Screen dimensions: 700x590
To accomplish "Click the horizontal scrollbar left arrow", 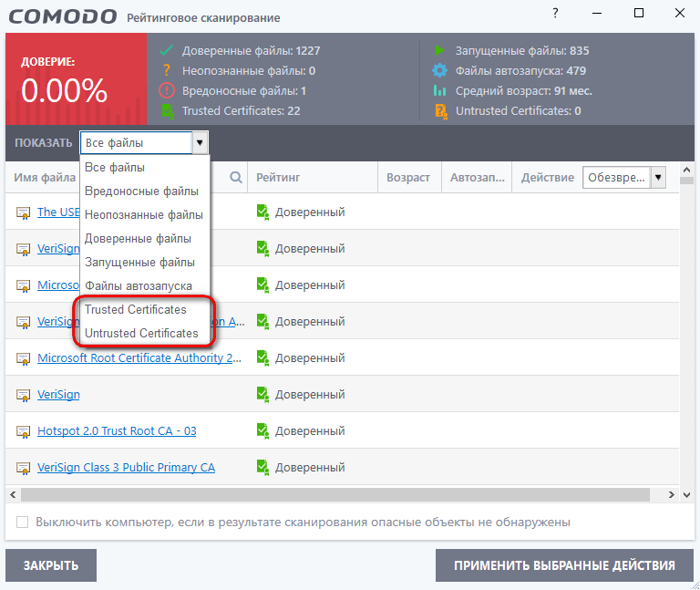I will click(x=13, y=494).
